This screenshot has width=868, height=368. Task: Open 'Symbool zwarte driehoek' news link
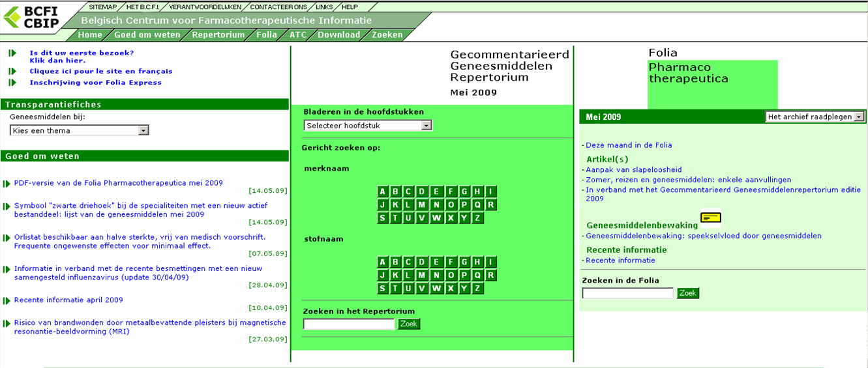pyautogui.click(x=141, y=210)
